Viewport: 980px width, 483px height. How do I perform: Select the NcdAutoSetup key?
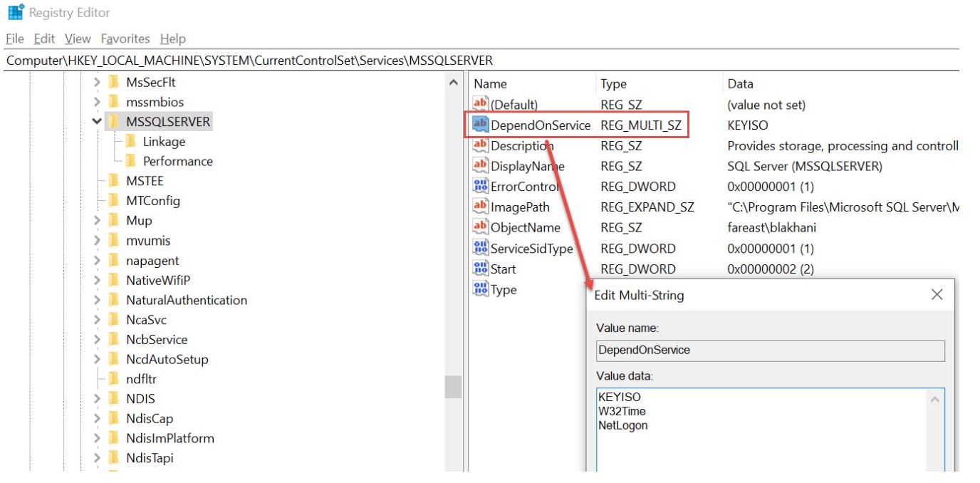(167, 360)
